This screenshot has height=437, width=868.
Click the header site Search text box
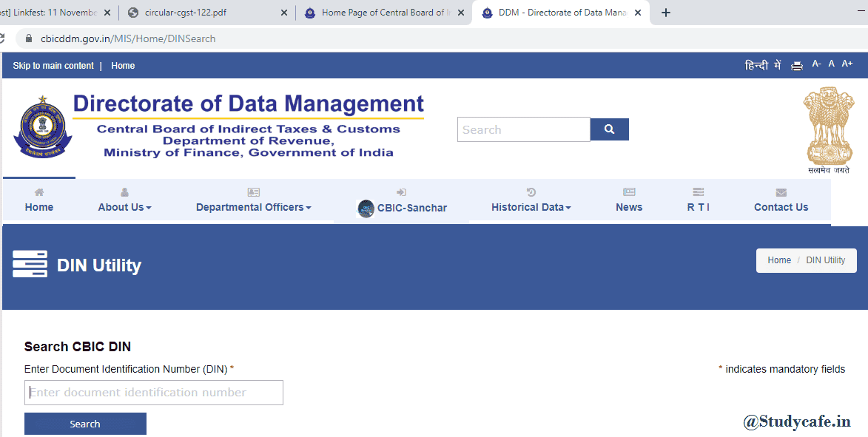click(x=523, y=129)
